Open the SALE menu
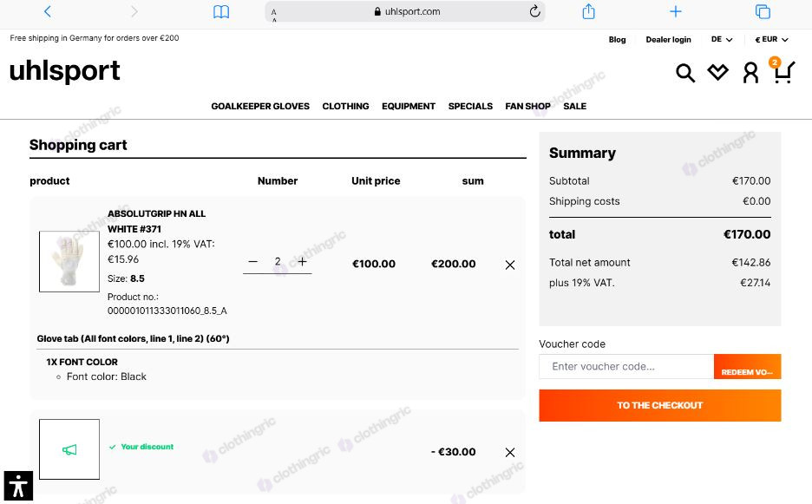This screenshot has height=504, width=812. (575, 106)
